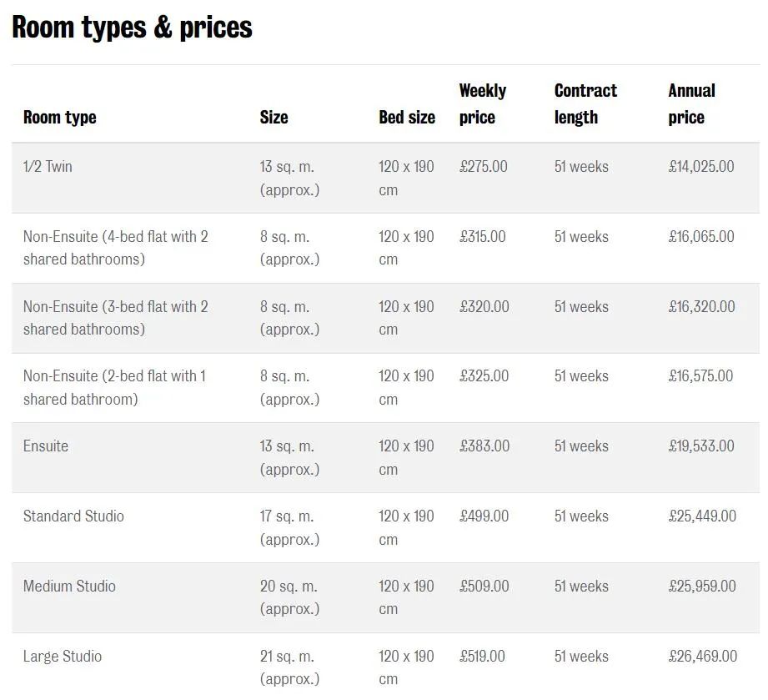This screenshot has width=768, height=700.
Task: Click the £499.00 weekly price value
Action: pos(484,516)
